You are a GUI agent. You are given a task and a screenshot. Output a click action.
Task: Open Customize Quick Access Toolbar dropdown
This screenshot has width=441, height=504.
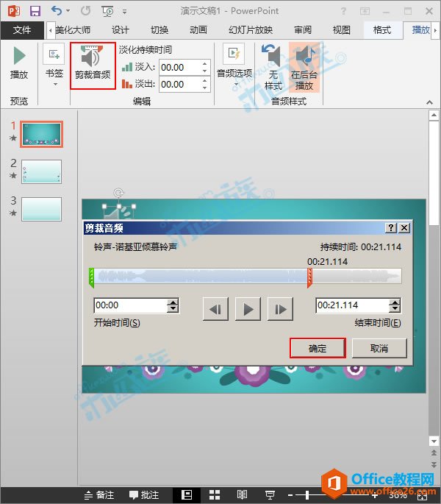point(124,12)
